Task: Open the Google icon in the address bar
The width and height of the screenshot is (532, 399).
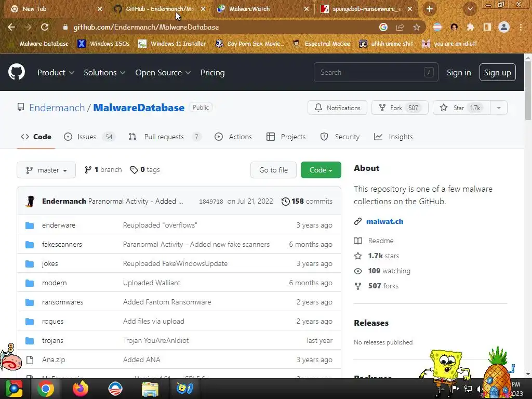Action: click(383, 27)
